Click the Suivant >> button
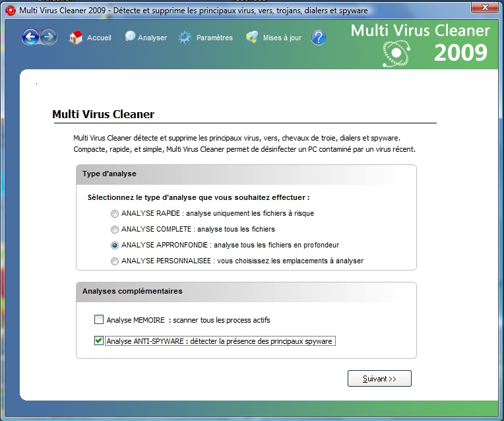The width and height of the screenshot is (504, 421). 379,379
